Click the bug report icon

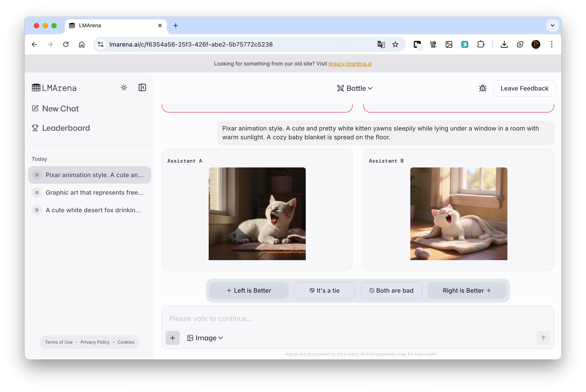pos(483,88)
